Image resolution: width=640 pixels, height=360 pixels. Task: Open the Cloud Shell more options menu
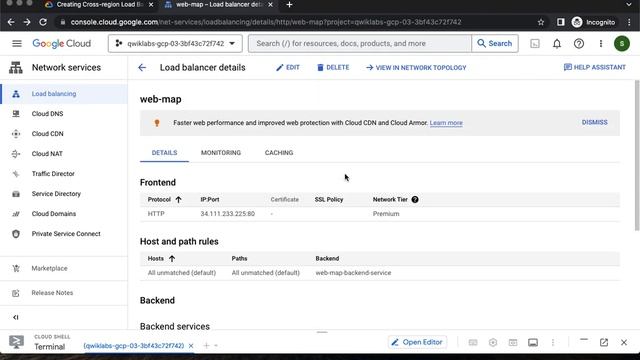pyautogui.click(x=553, y=342)
